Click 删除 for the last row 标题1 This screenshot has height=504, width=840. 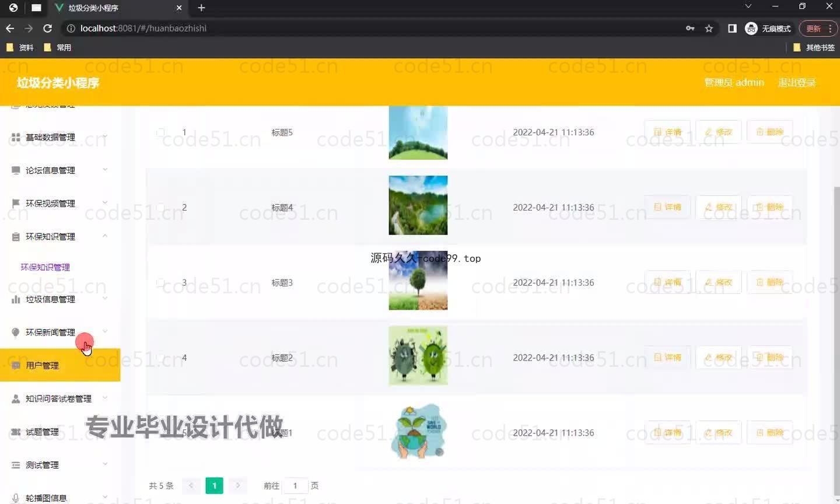[770, 433]
